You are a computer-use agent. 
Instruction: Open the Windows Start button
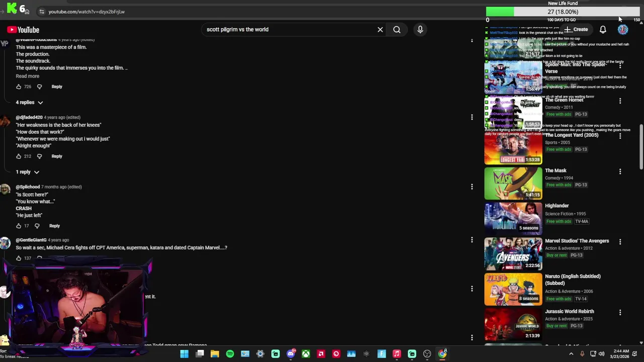click(x=184, y=354)
